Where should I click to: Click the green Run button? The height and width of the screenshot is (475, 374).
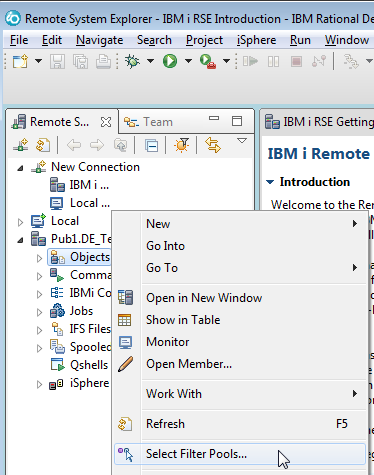(170, 61)
